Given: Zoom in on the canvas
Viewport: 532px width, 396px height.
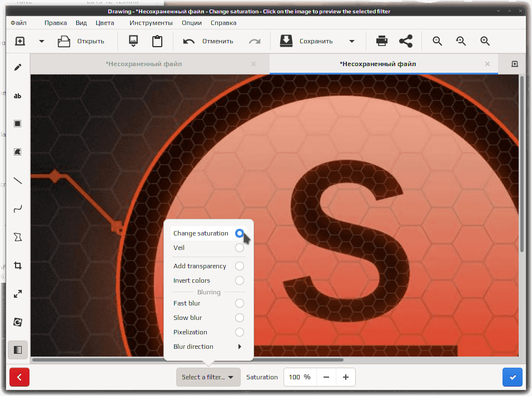Looking at the screenshot, I should pyautogui.click(x=485, y=41).
